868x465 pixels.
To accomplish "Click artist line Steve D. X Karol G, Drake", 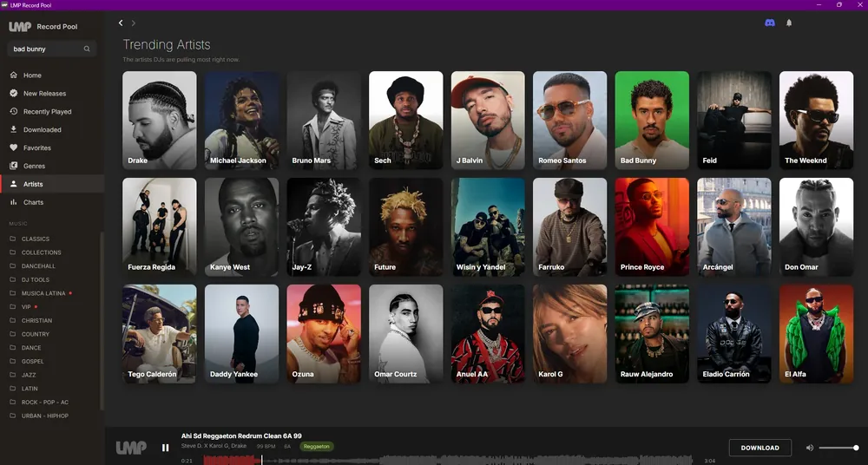I will pos(214,446).
